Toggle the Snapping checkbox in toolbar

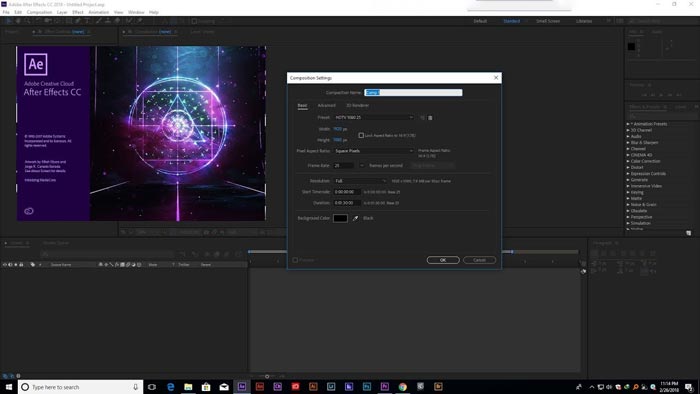(194, 21)
